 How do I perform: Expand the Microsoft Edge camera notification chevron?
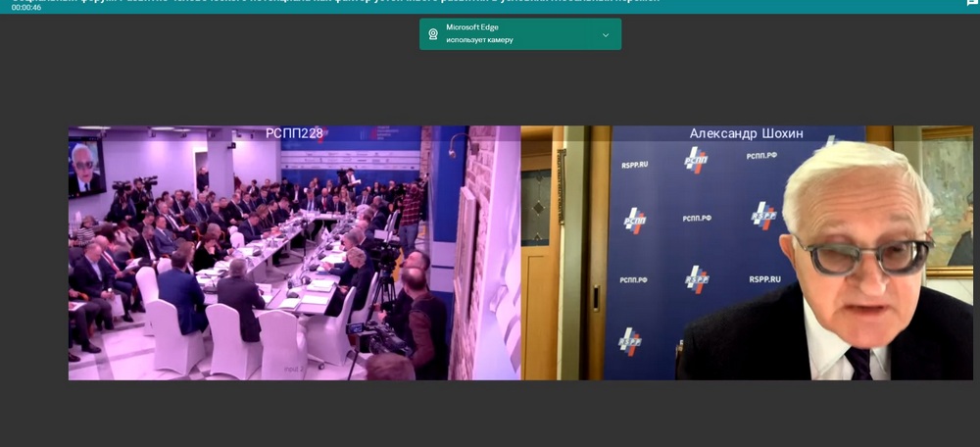605,35
